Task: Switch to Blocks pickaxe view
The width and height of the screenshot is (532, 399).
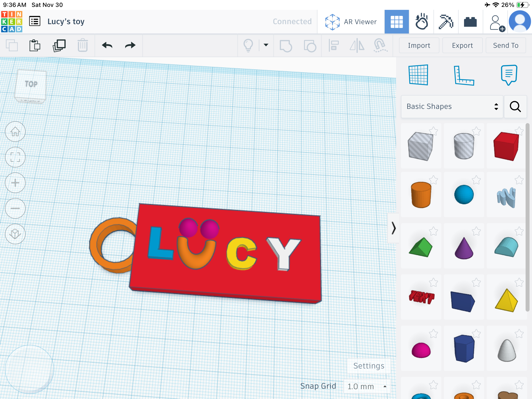Action: pos(446,22)
